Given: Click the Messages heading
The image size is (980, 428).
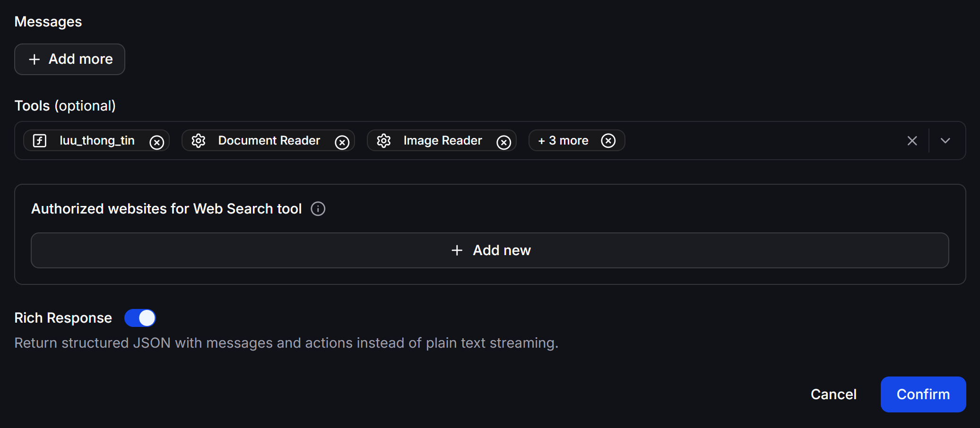Looking at the screenshot, I should coord(48,22).
